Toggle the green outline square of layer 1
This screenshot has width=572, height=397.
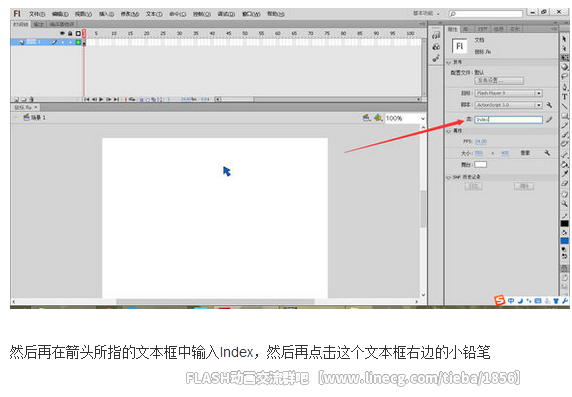click(x=78, y=42)
